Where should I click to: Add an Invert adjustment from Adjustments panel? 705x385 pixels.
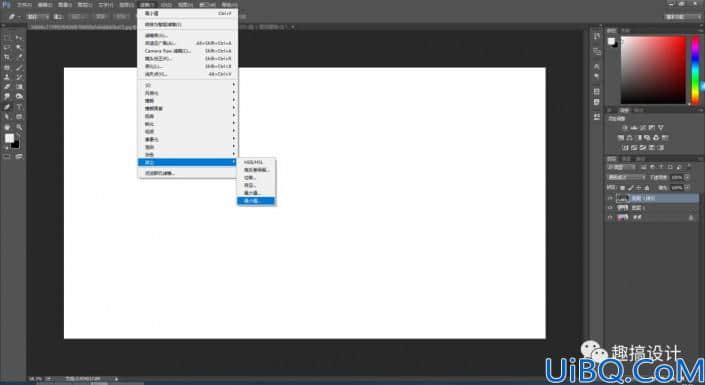[626, 148]
